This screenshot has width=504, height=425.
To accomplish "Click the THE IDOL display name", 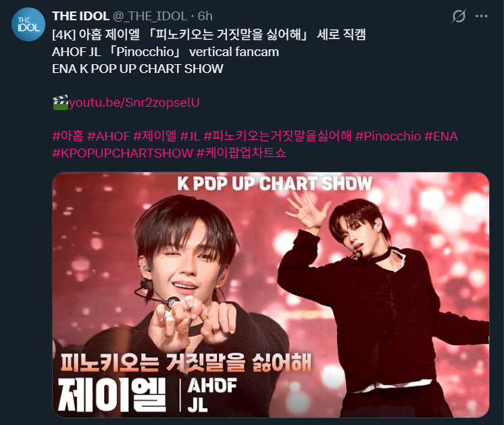I will (80, 16).
